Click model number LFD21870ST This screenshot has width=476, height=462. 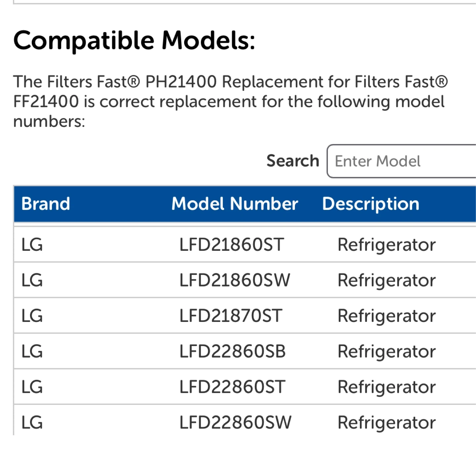230,316
